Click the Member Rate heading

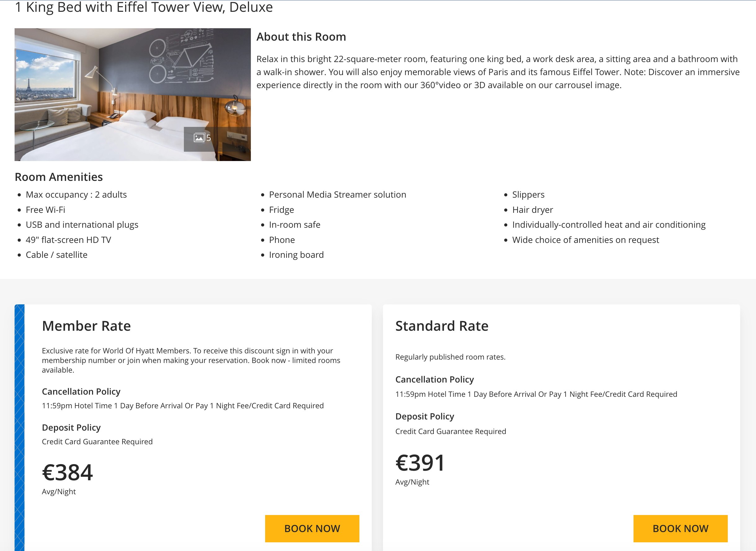tap(86, 326)
